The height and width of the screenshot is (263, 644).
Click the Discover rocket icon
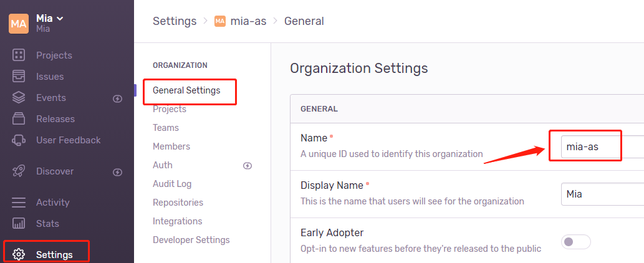pyautogui.click(x=19, y=171)
